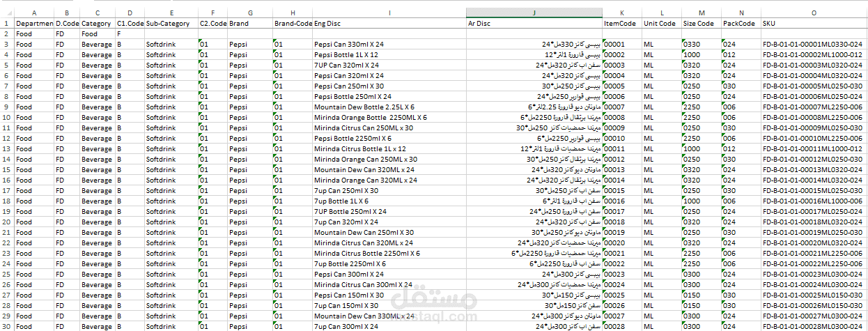Select row 1 header number
This screenshot has width=868, height=331.
tap(7, 23)
